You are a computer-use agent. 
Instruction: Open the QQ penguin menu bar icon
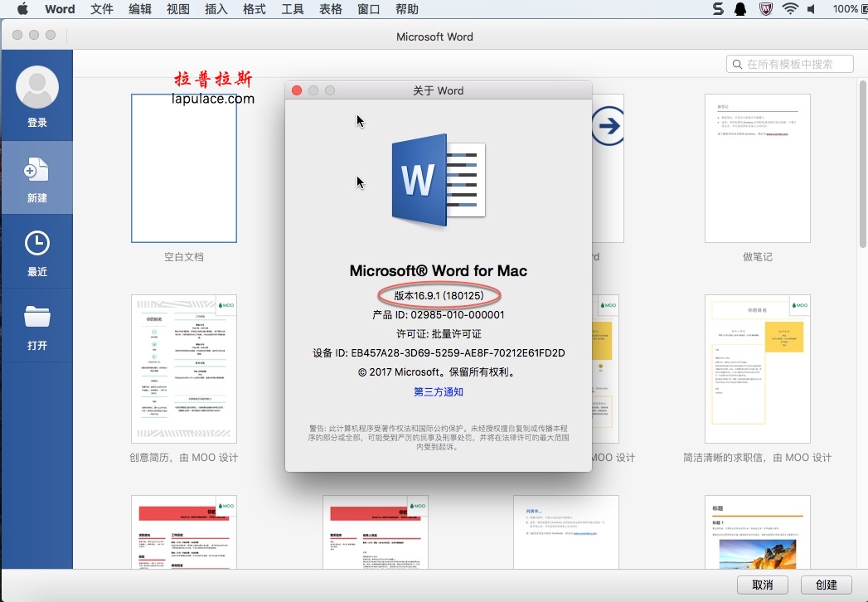pos(740,9)
